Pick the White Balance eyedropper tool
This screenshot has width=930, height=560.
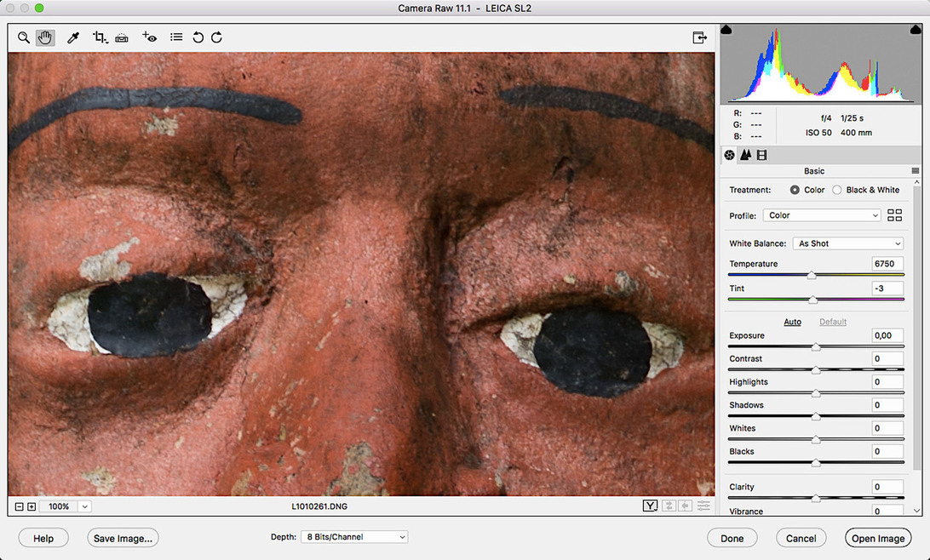click(73, 37)
